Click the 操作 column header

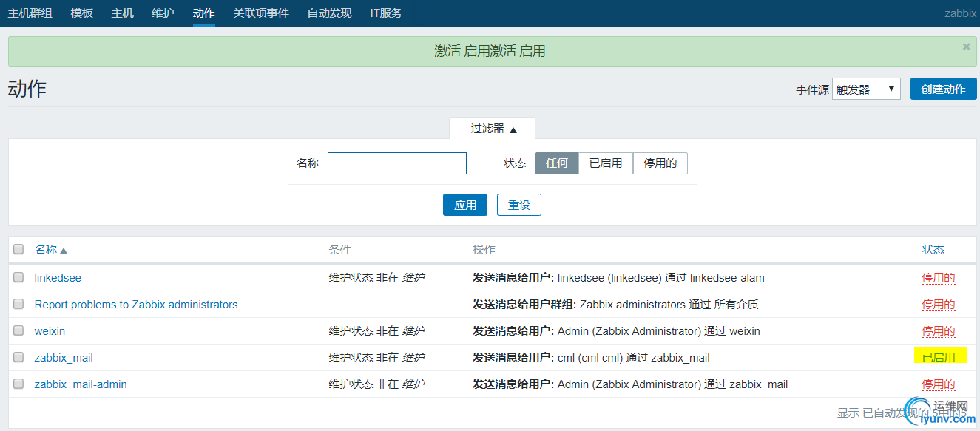[x=484, y=250]
